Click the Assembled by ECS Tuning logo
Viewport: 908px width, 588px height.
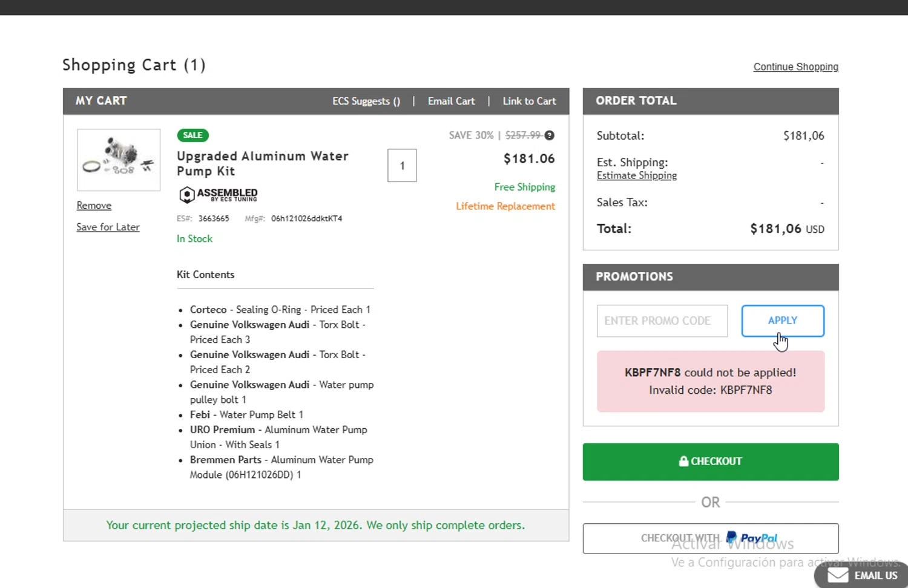[219, 194]
